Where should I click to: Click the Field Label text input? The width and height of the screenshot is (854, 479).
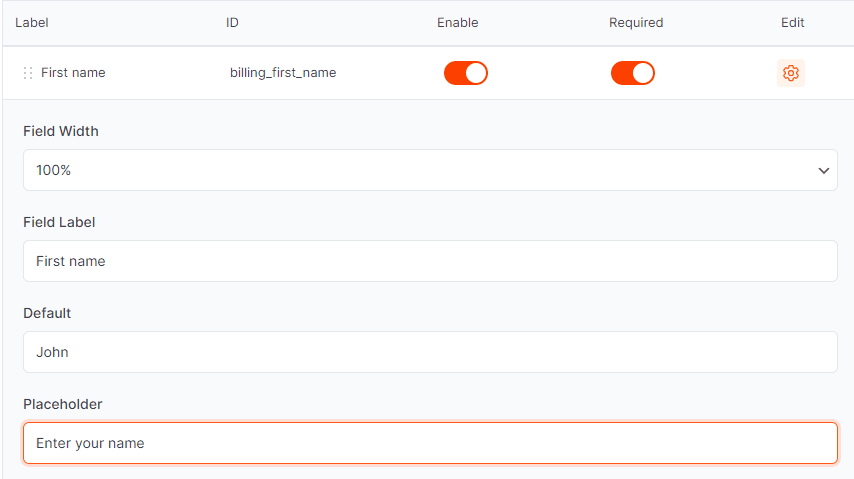click(x=430, y=261)
